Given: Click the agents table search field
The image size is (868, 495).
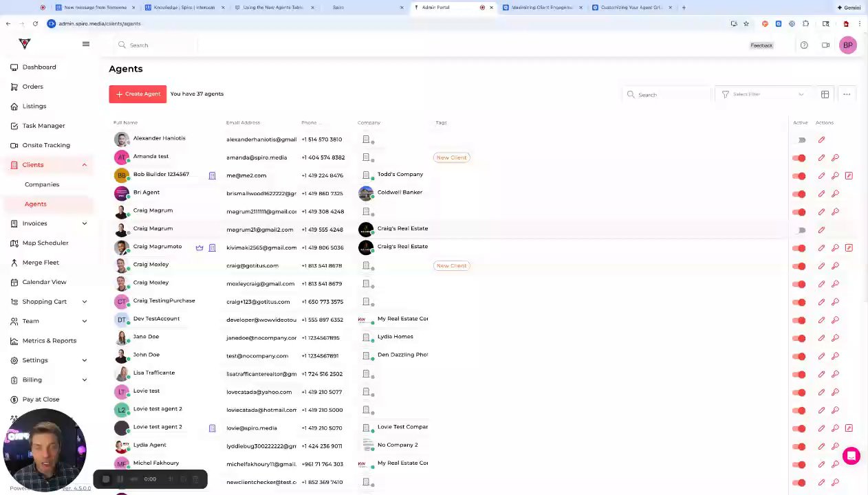Looking at the screenshot, I should point(667,95).
